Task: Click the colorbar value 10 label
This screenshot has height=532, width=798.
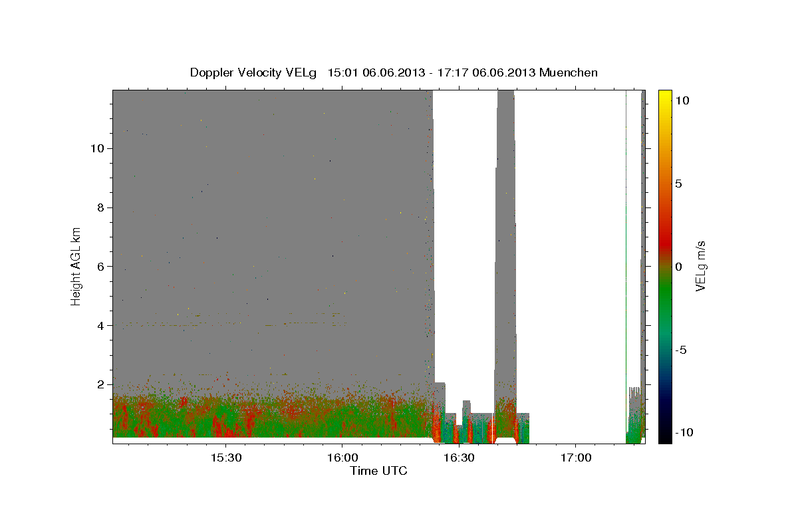Action: point(681,100)
